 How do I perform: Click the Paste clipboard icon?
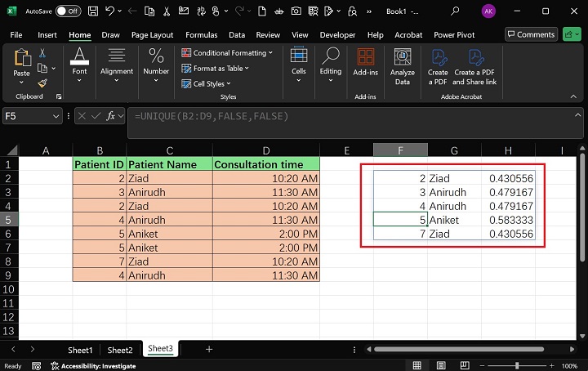[22, 58]
